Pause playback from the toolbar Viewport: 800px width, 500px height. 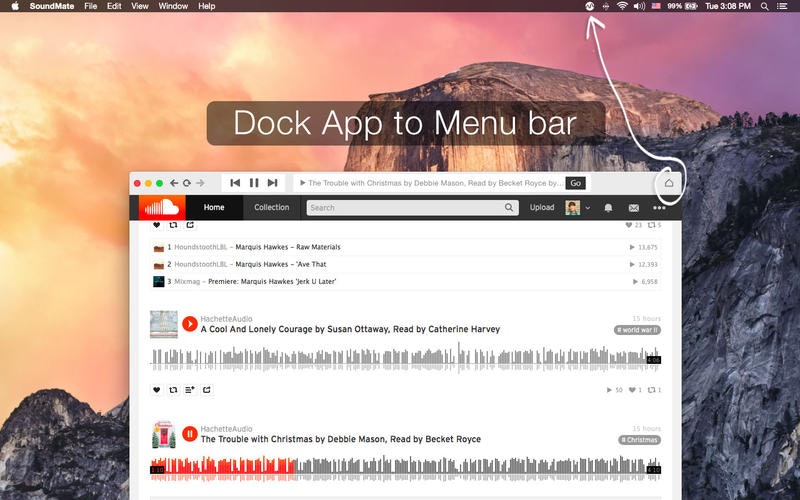[254, 183]
